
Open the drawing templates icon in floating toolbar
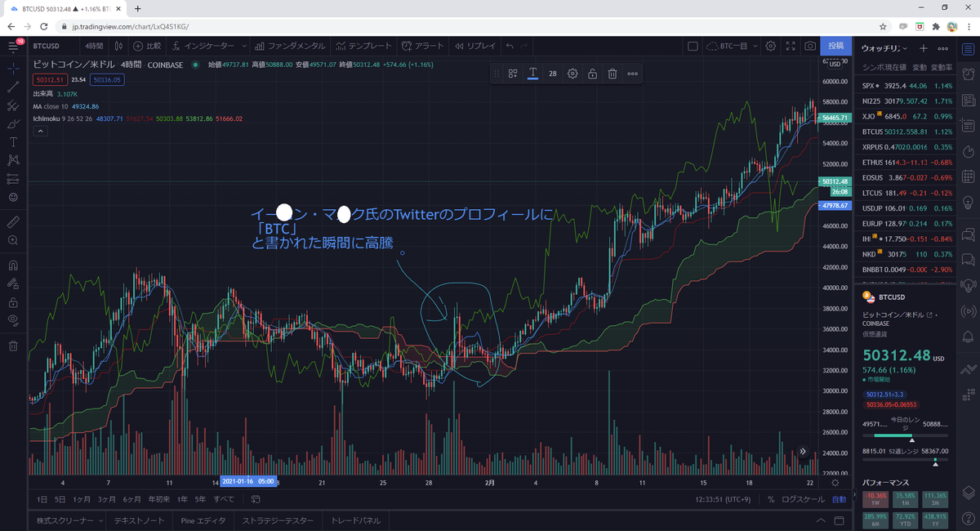pyautogui.click(x=513, y=74)
